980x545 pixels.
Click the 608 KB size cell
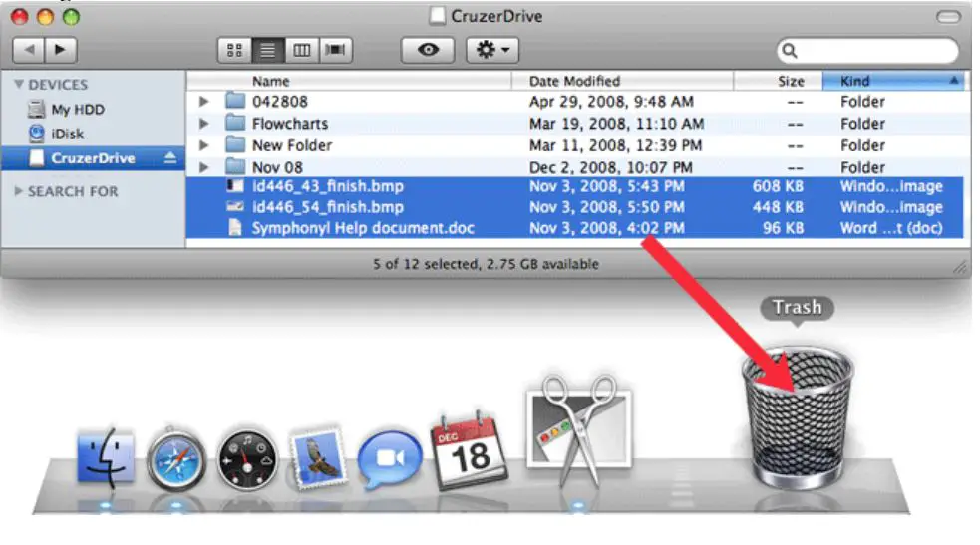[778, 186]
